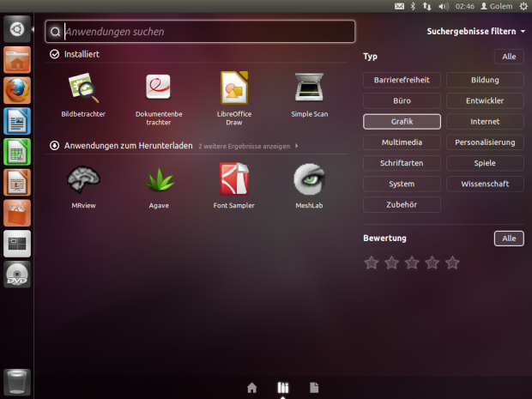Set rating filter to one star
The width and height of the screenshot is (532, 399).
tap(372, 263)
